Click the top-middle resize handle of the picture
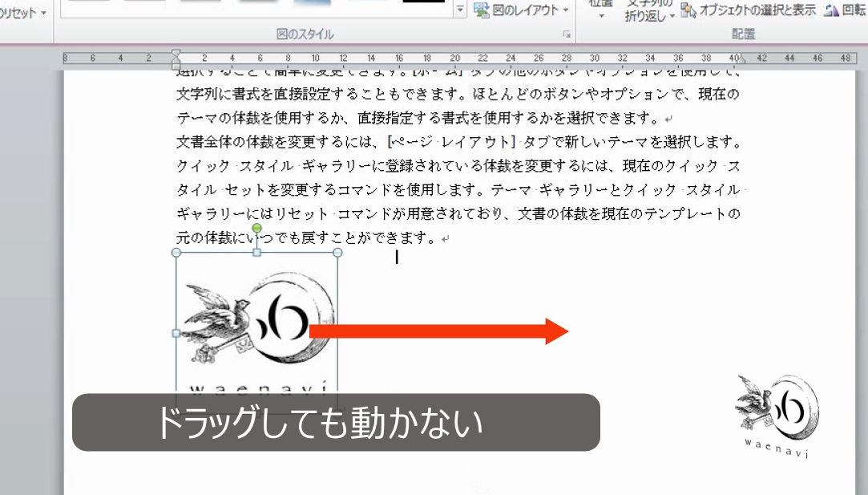This screenshot has height=495, width=868. (256, 253)
